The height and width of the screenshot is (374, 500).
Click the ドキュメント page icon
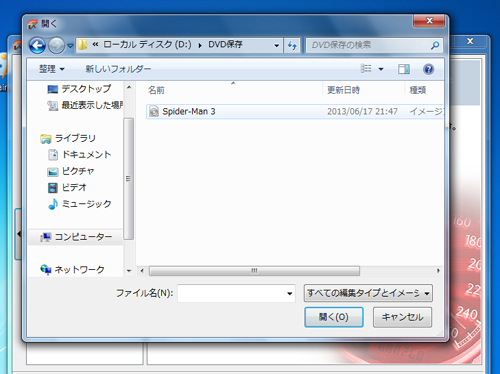coord(53,155)
